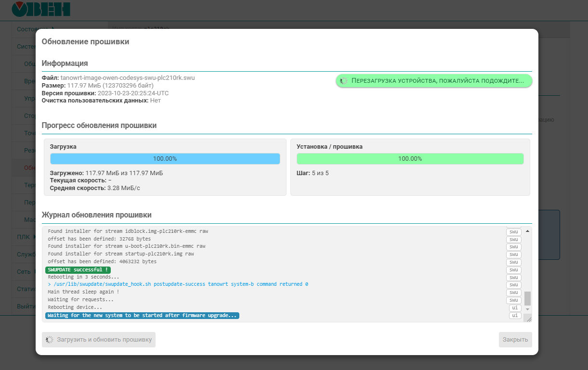The image size is (588, 370).
Task: Click the log scrollbar down arrow
Action: pyautogui.click(x=527, y=309)
